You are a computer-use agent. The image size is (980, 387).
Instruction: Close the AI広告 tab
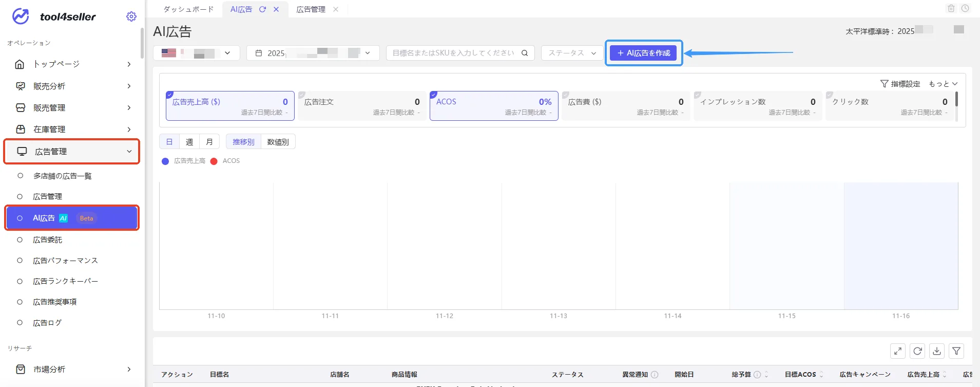click(x=276, y=9)
